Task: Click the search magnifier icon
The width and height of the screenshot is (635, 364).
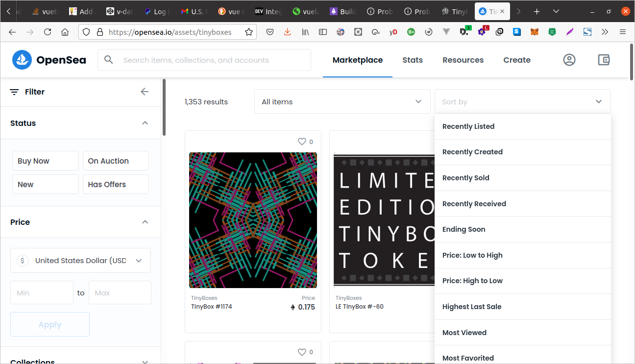Action: 109,60
